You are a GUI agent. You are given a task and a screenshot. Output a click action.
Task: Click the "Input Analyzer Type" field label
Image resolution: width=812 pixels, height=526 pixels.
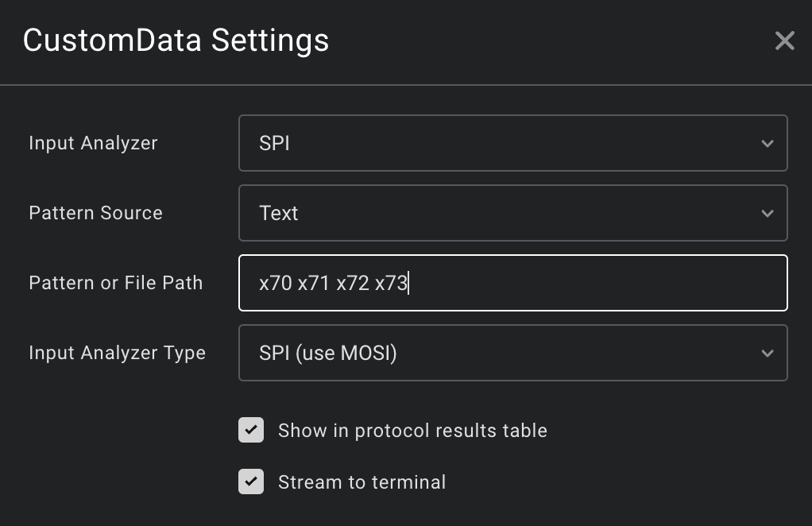tap(117, 353)
